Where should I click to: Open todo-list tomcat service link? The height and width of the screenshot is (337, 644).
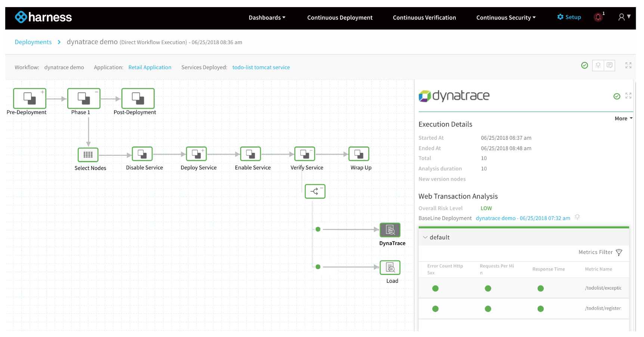261,67
